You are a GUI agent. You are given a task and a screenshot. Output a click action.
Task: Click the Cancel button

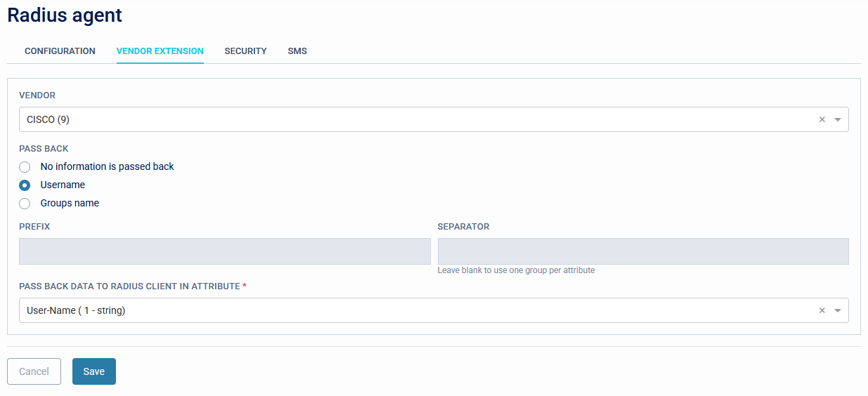(34, 371)
